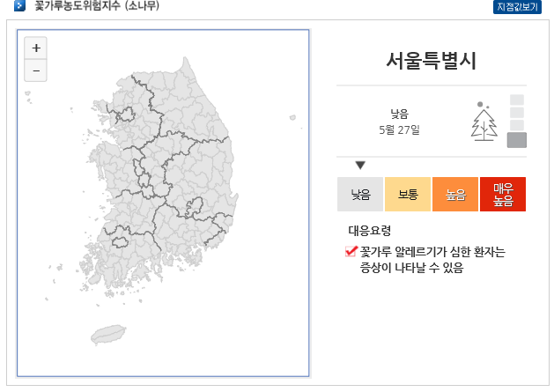Click the 대응요령 heading

tap(370, 231)
